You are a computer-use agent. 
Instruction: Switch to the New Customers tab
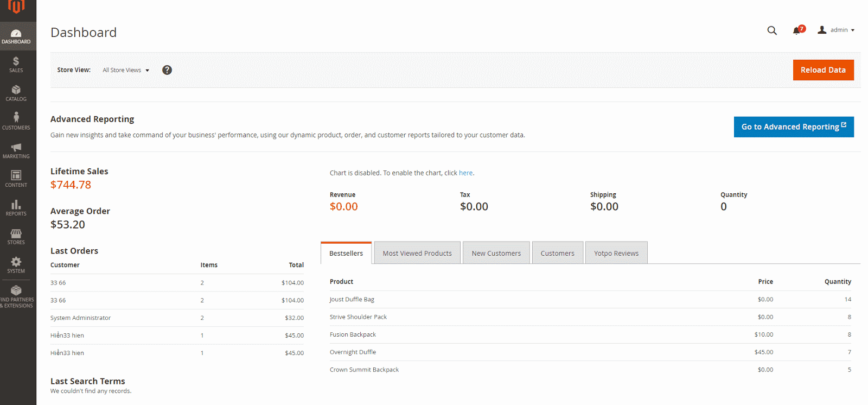(496, 253)
